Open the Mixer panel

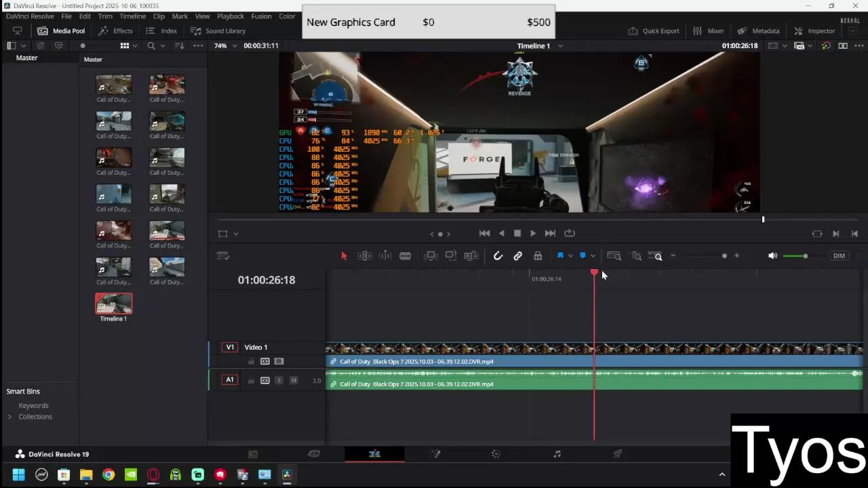708,30
